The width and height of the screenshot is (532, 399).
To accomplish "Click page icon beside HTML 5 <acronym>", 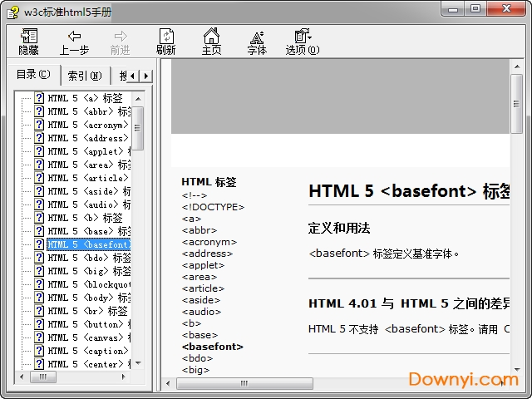I will pos(39,125).
